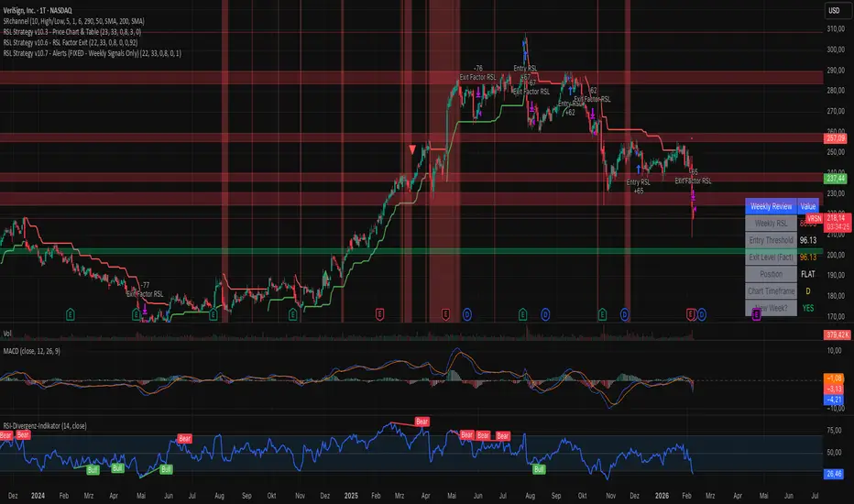Click the green 237,44 price label
This screenshot has width=854, height=504.
pos(836,178)
